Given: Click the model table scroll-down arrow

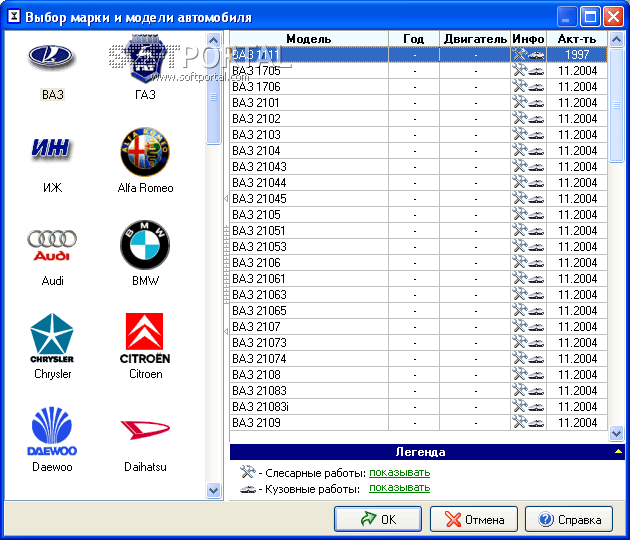Looking at the screenshot, I should [x=616, y=433].
